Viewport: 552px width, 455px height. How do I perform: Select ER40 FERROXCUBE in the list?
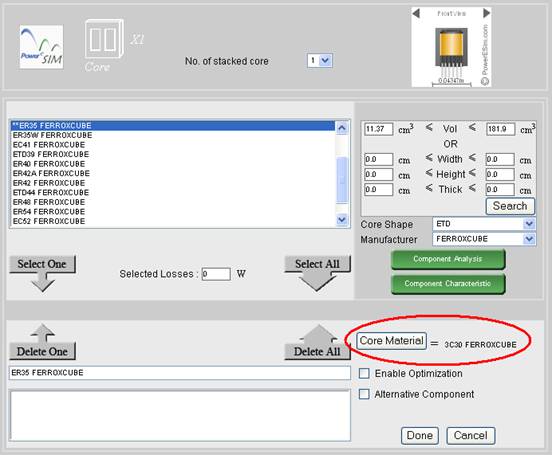tap(173, 164)
